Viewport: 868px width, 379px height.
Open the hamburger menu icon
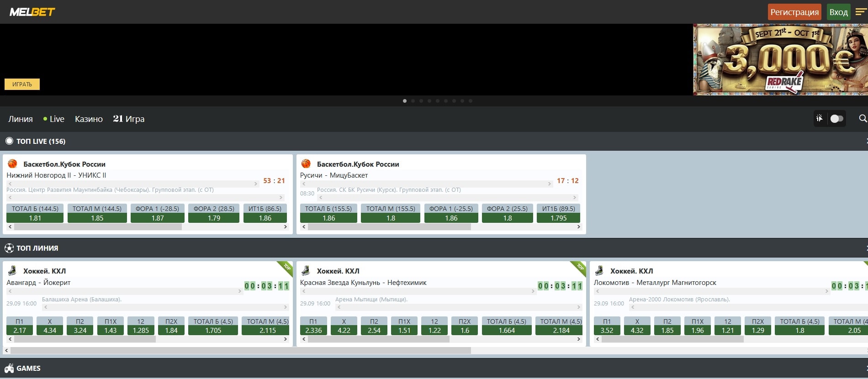click(x=860, y=12)
